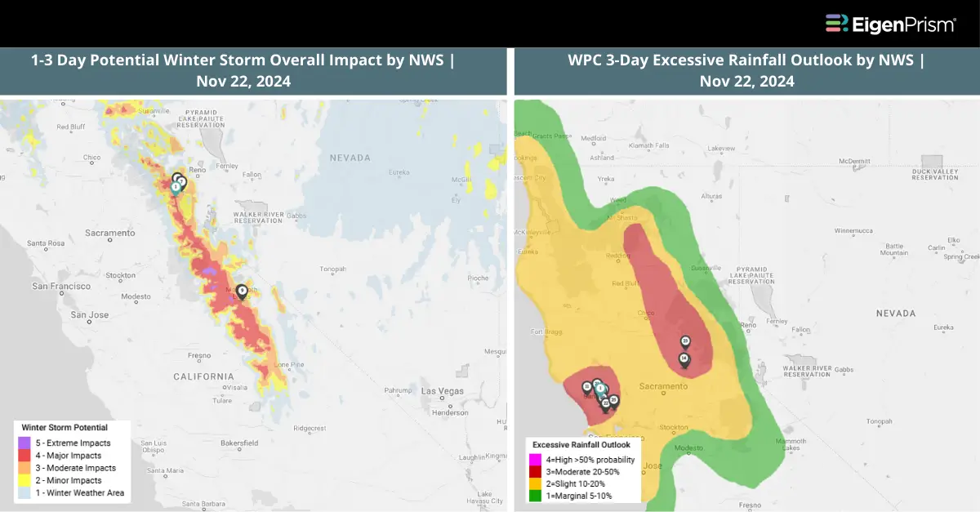This screenshot has width=980, height=512.
Task: Select map pin 14 north of Sacramento
Action: pyautogui.click(x=684, y=360)
